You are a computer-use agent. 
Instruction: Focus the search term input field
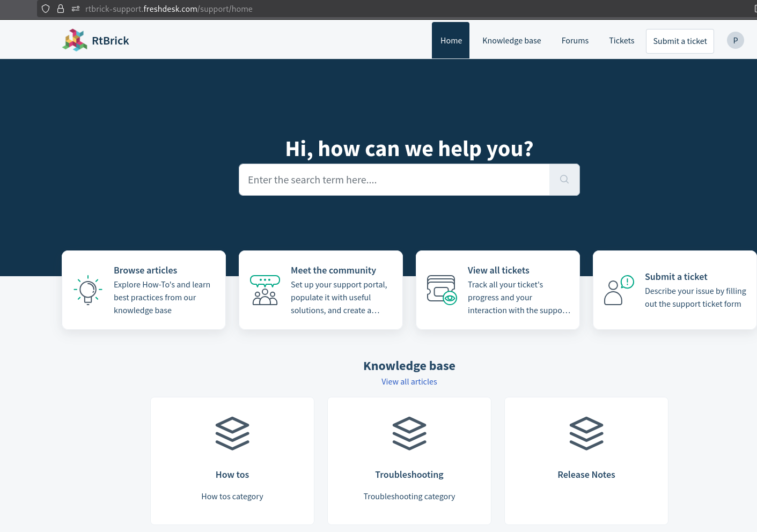(x=394, y=180)
